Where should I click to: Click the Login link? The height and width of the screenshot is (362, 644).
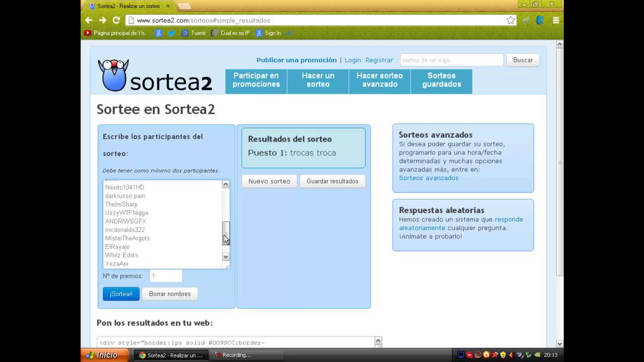(x=353, y=60)
